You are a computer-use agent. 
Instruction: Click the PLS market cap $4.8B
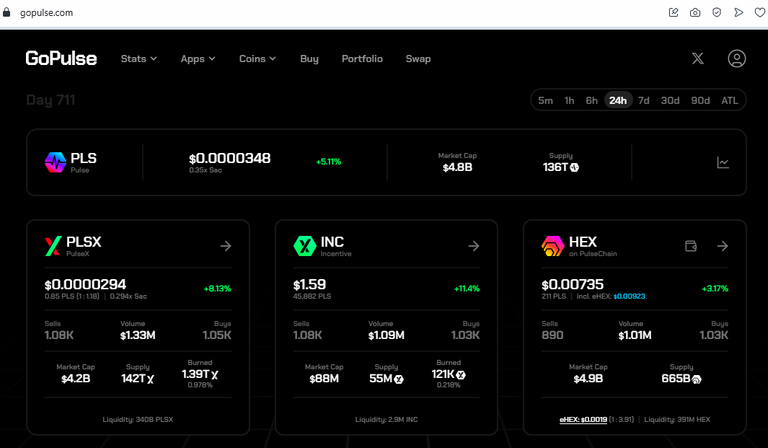point(457,167)
